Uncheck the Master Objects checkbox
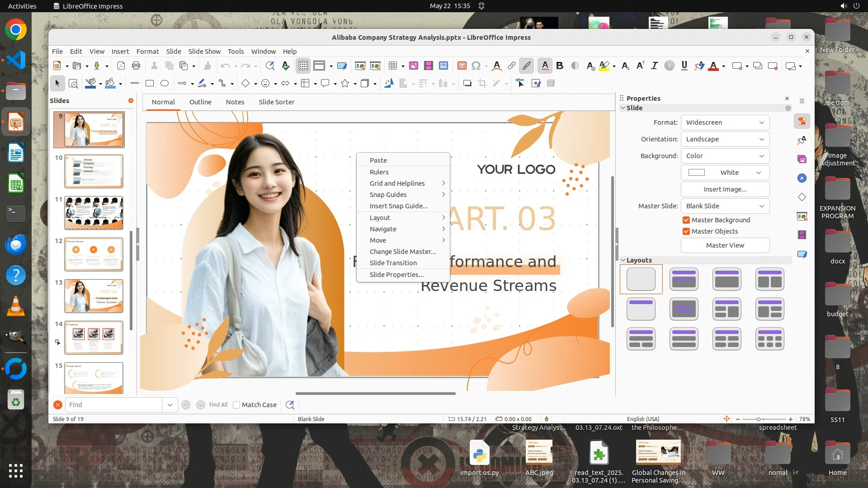868x488 pixels. (x=686, y=231)
